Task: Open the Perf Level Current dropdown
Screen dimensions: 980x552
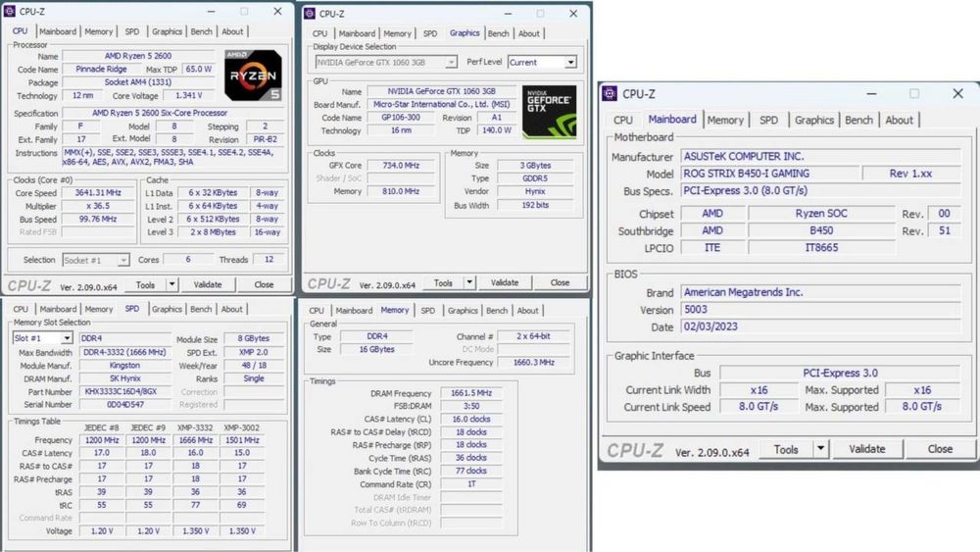Action: pos(570,62)
